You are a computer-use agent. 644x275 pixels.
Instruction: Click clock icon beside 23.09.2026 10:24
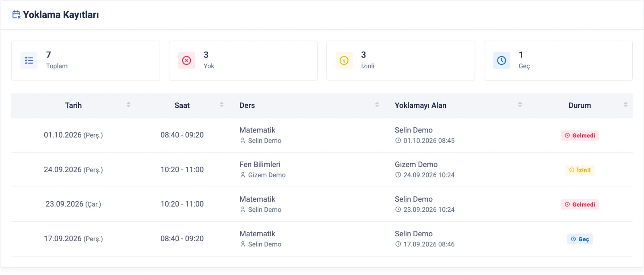pos(398,209)
